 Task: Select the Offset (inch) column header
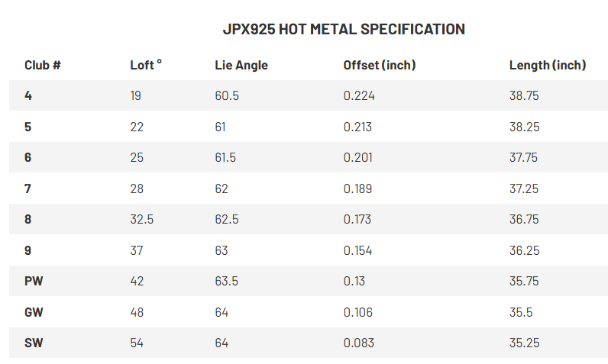pos(380,66)
